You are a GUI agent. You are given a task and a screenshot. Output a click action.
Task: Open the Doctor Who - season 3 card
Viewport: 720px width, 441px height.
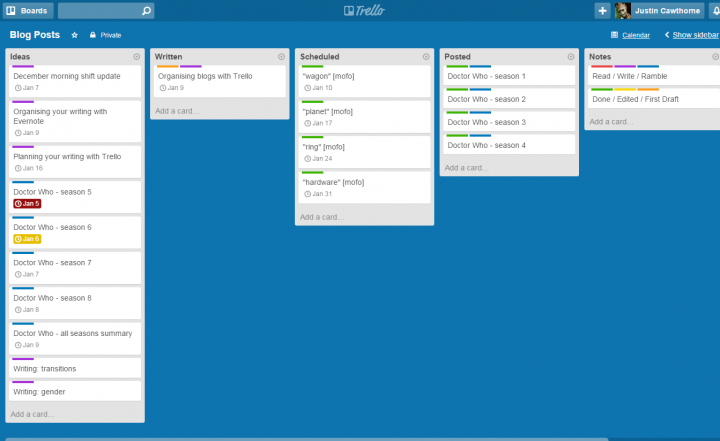[509, 121]
